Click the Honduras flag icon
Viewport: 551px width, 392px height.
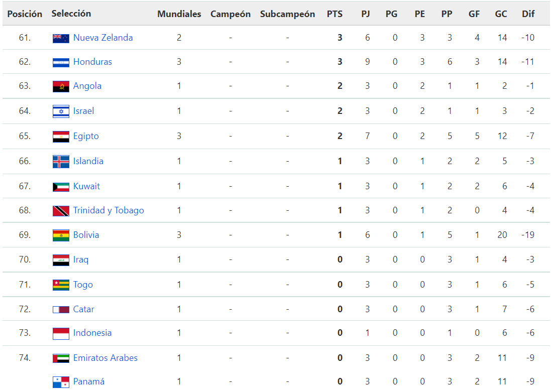61,63
